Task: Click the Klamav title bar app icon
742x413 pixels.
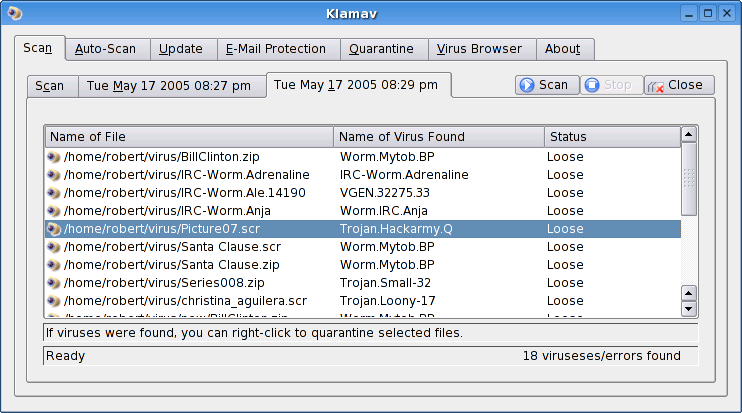Action: [15, 13]
